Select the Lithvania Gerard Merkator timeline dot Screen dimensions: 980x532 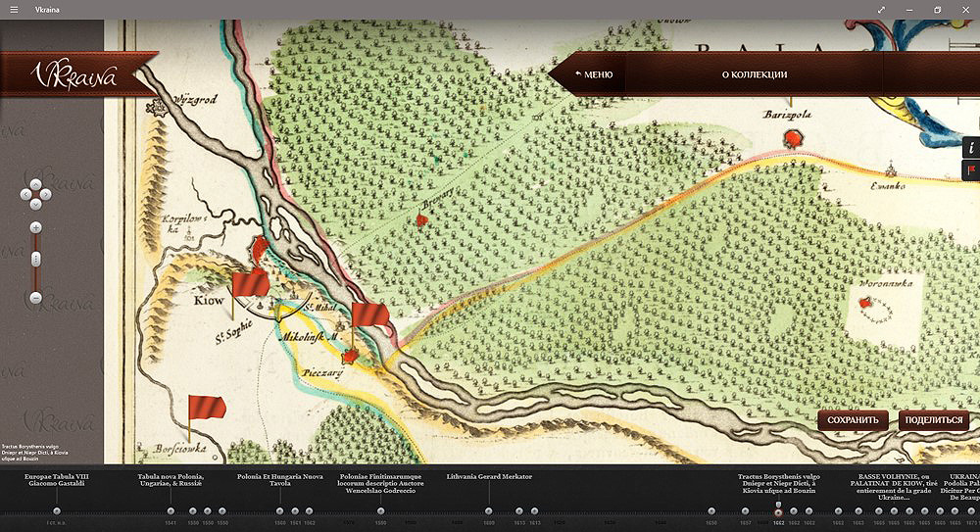point(489,510)
